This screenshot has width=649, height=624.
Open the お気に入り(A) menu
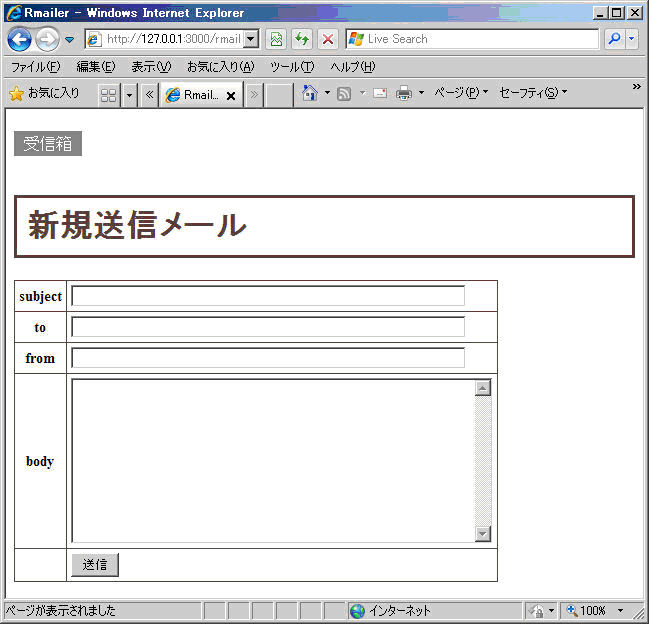click(x=221, y=67)
